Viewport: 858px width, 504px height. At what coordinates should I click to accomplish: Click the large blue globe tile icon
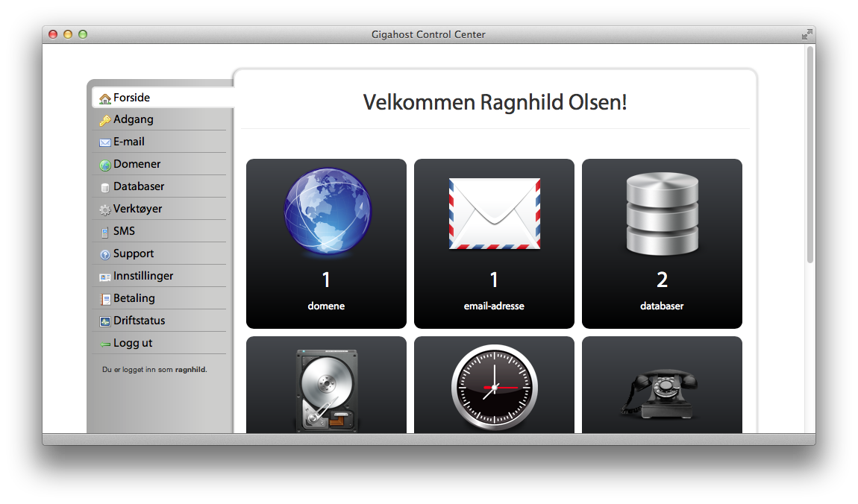coord(328,212)
